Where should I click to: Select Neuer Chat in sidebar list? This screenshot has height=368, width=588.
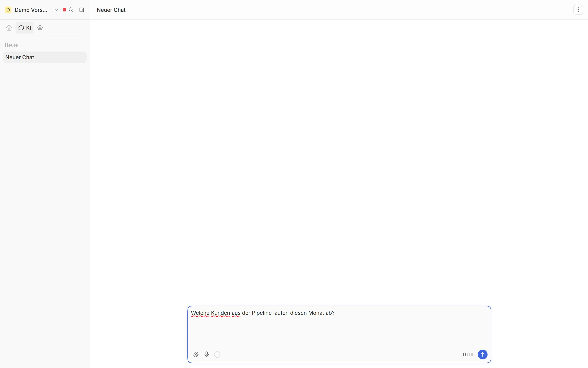[45, 57]
